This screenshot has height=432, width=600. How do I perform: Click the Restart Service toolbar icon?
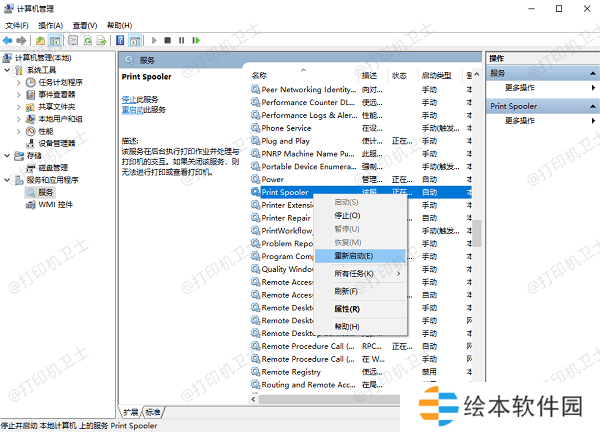[196, 41]
